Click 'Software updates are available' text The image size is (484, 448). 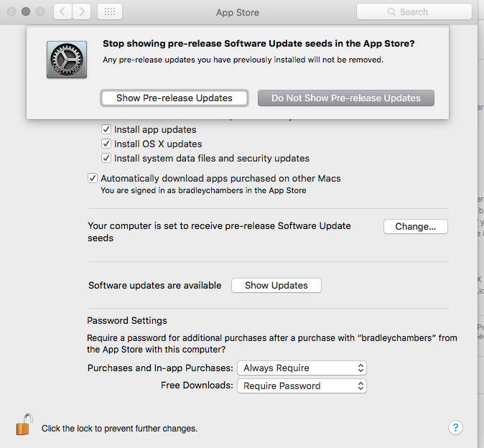coord(155,286)
